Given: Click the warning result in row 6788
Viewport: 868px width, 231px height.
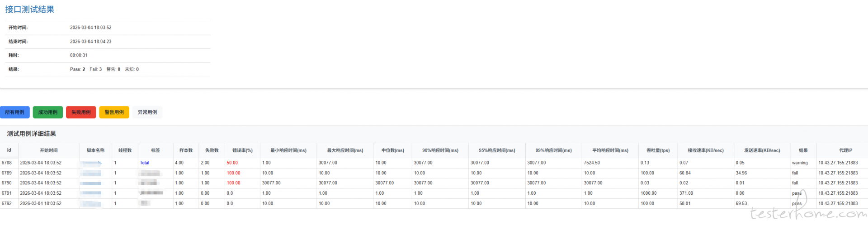Looking at the screenshot, I should click(800, 163).
